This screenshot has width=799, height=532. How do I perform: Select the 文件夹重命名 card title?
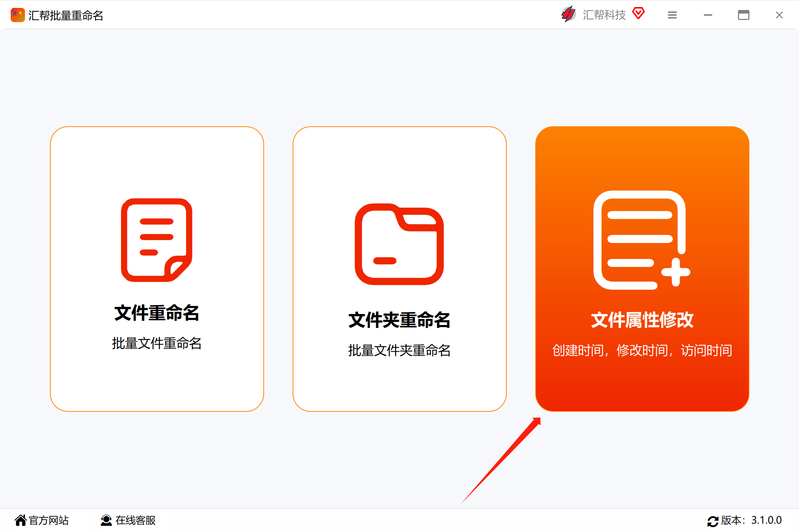tap(399, 320)
